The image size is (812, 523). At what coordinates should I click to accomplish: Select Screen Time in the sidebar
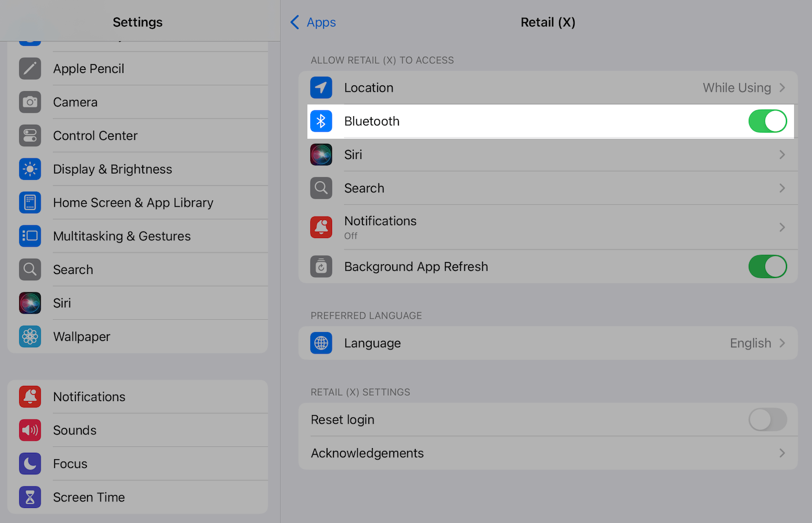coord(89,497)
